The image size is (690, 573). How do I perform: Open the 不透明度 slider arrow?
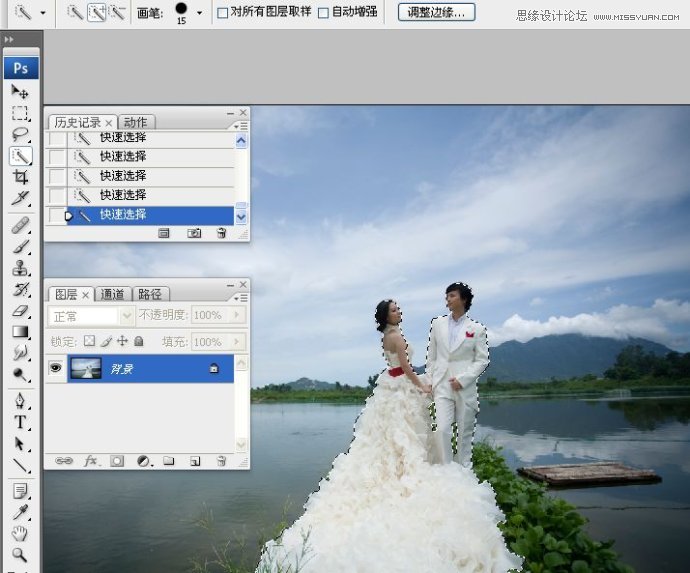coord(237,315)
